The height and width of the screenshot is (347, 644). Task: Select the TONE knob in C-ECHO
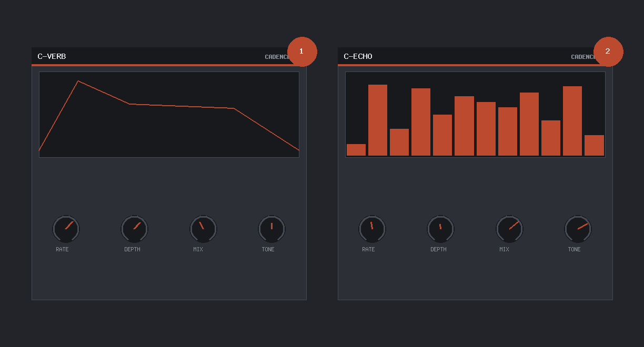coord(578,229)
